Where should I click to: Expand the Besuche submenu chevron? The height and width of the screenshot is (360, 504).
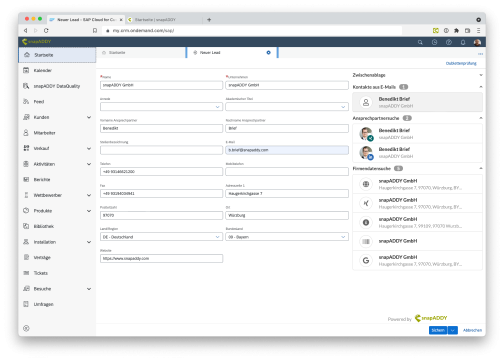click(89, 289)
